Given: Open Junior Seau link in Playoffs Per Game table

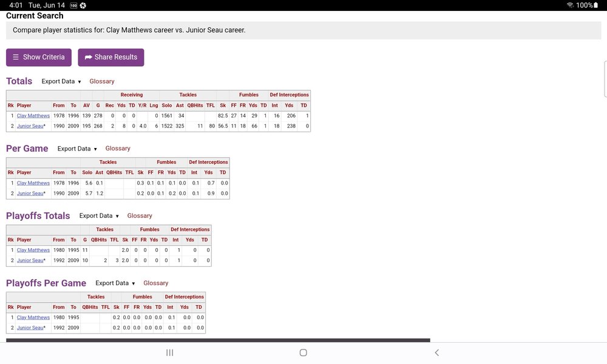Looking at the screenshot, I should point(30,328).
